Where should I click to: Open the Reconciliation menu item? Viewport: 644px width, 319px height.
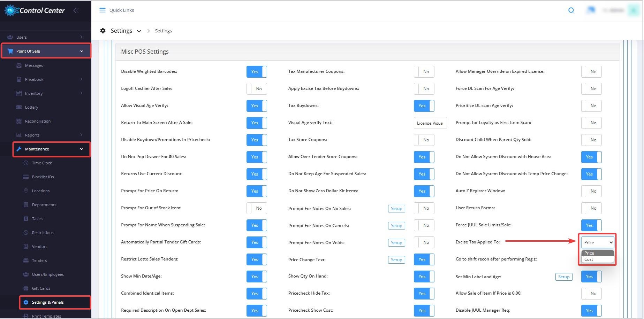(38, 121)
